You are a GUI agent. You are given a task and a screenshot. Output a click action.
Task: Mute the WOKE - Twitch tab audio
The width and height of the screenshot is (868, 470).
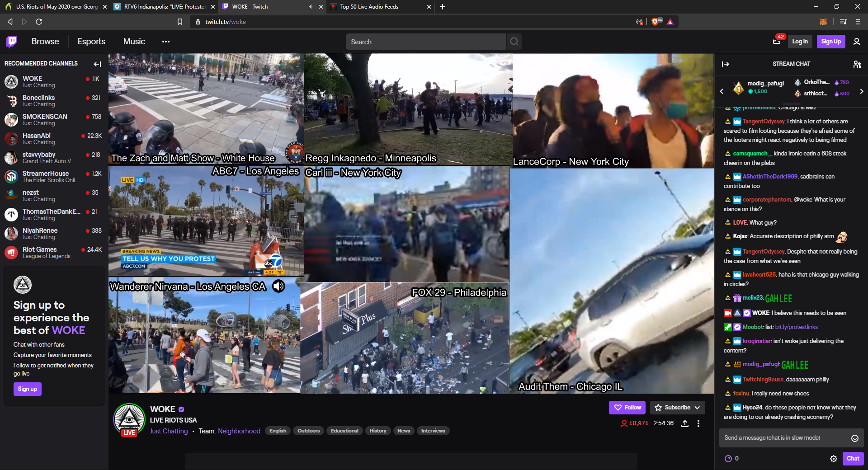coord(311,7)
